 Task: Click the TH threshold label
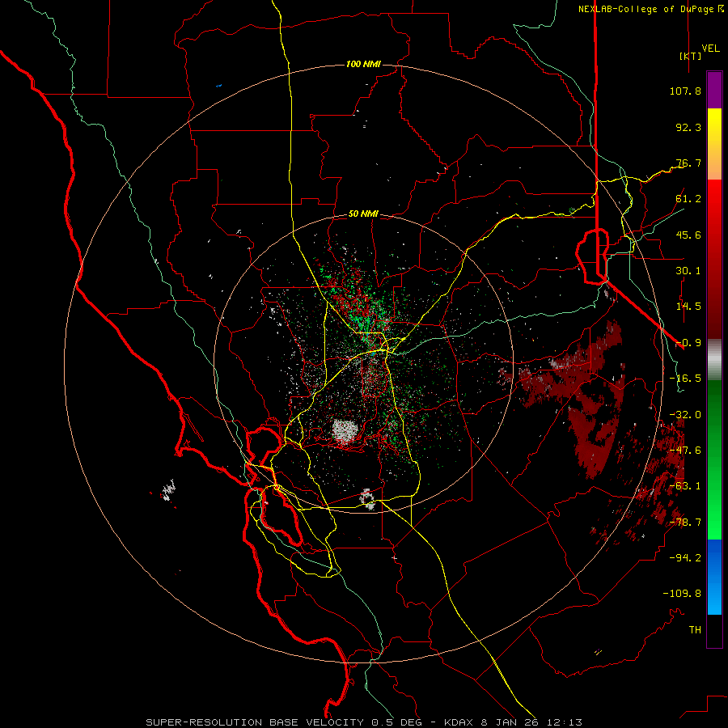point(695,629)
